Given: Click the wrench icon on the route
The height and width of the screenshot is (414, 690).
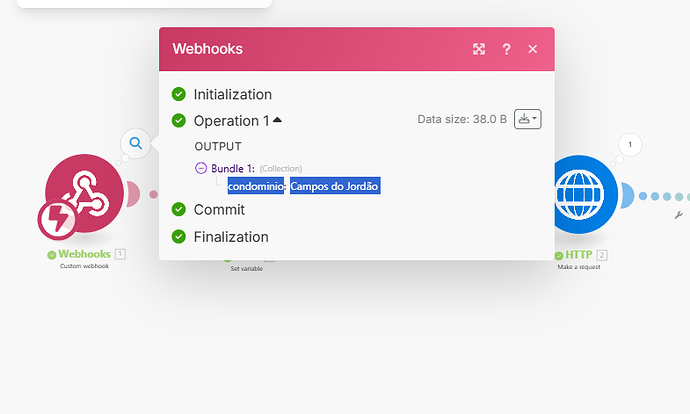Looking at the screenshot, I should coord(679,215).
